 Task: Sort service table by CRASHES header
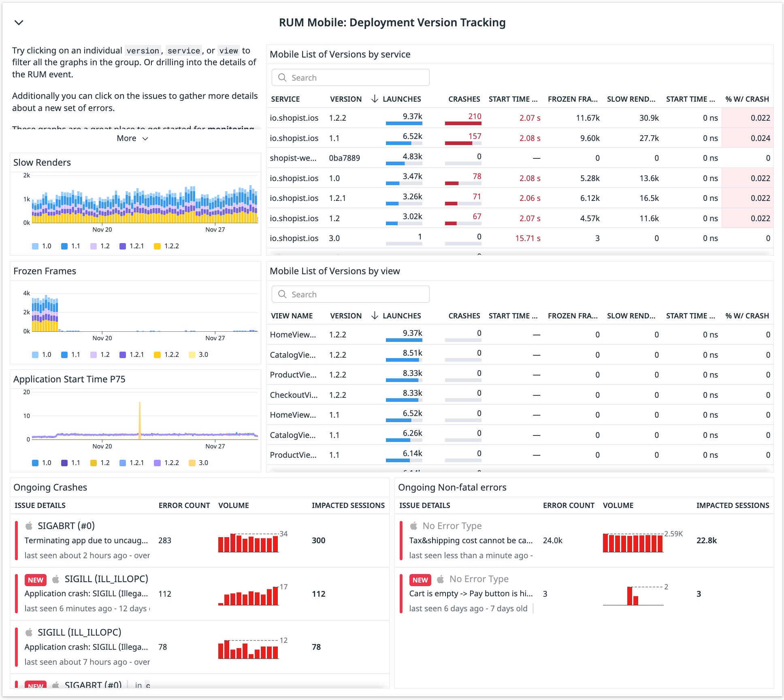point(464,99)
